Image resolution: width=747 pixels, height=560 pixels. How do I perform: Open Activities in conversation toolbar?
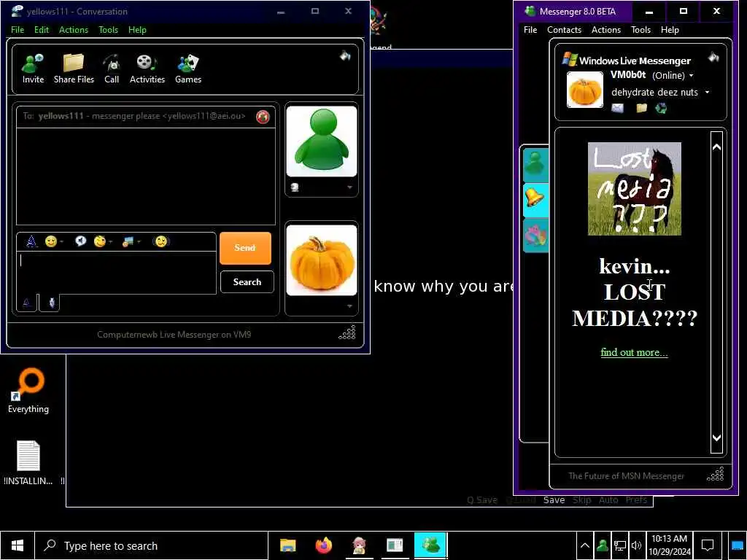tap(147, 69)
